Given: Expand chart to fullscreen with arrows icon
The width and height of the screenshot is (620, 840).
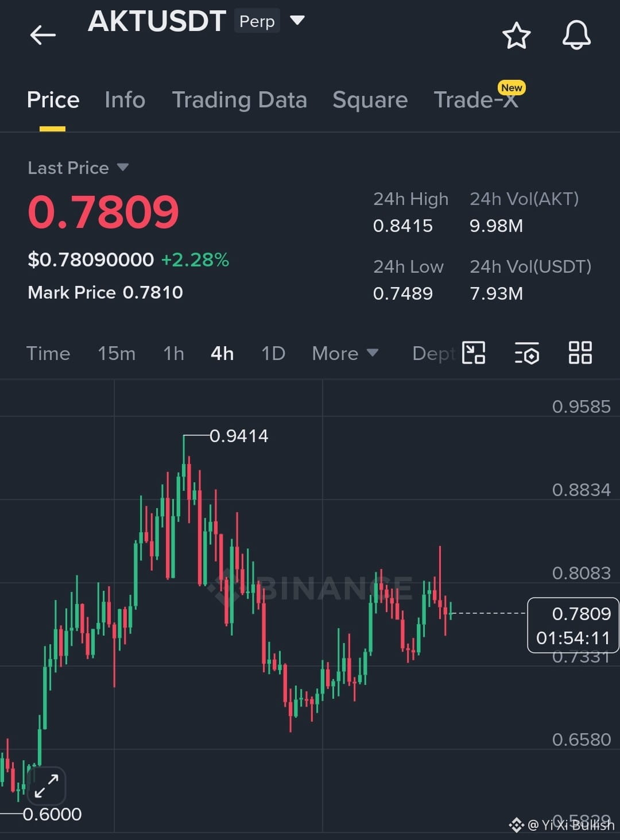Looking at the screenshot, I should [x=46, y=786].
